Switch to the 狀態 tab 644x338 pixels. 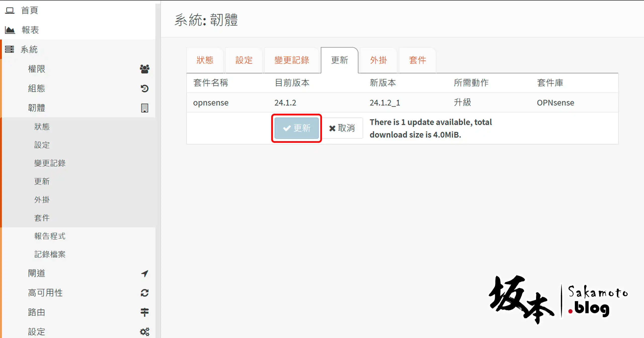(205, 60)
